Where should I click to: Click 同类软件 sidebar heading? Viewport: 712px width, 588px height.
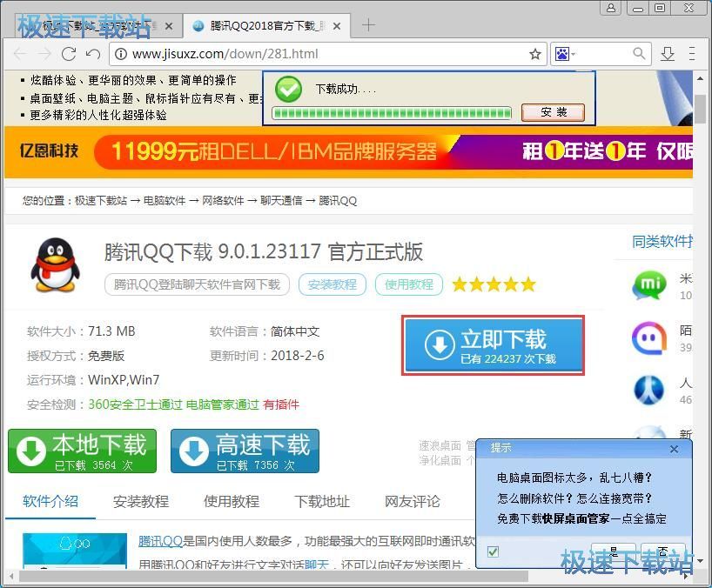(x=662, y=241)
